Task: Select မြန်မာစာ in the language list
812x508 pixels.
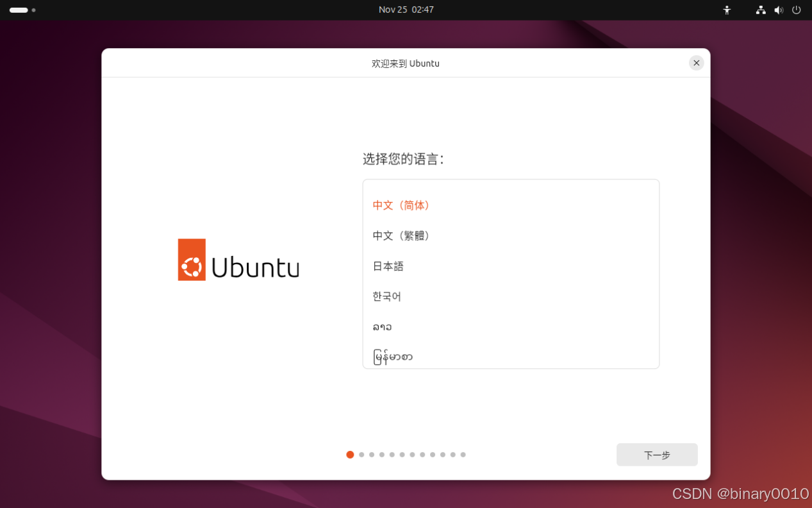Action: 394,356
